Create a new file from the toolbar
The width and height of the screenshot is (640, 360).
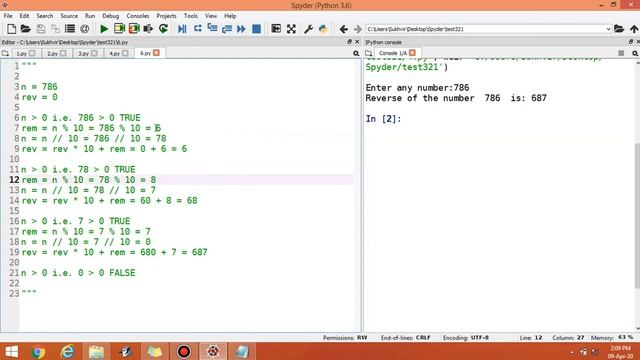pos(11,29)
